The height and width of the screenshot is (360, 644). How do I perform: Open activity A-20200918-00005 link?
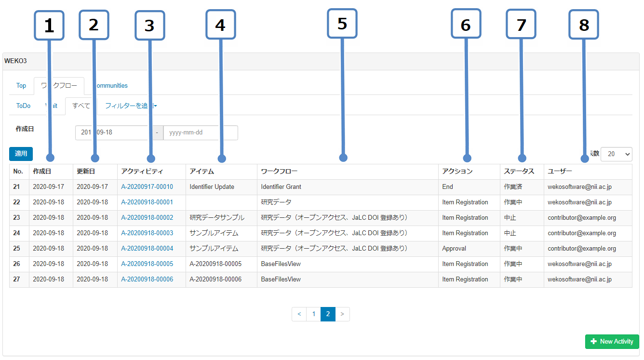click(147, 264)
